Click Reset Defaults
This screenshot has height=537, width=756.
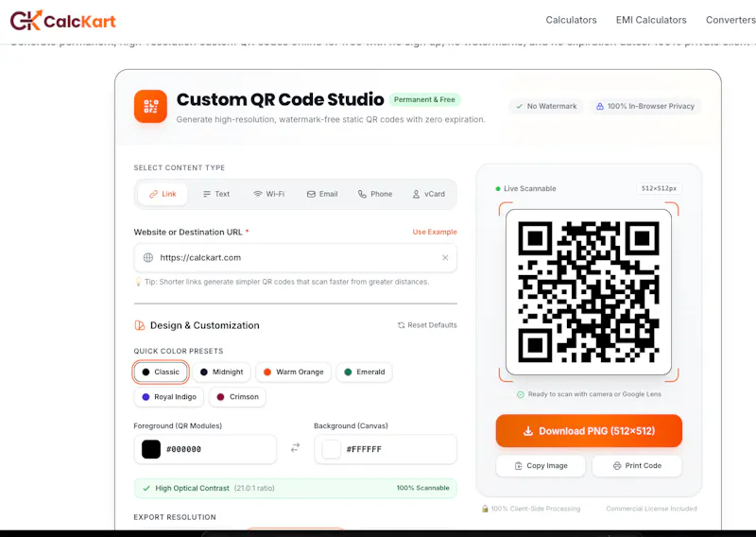(x=427, y=325)
